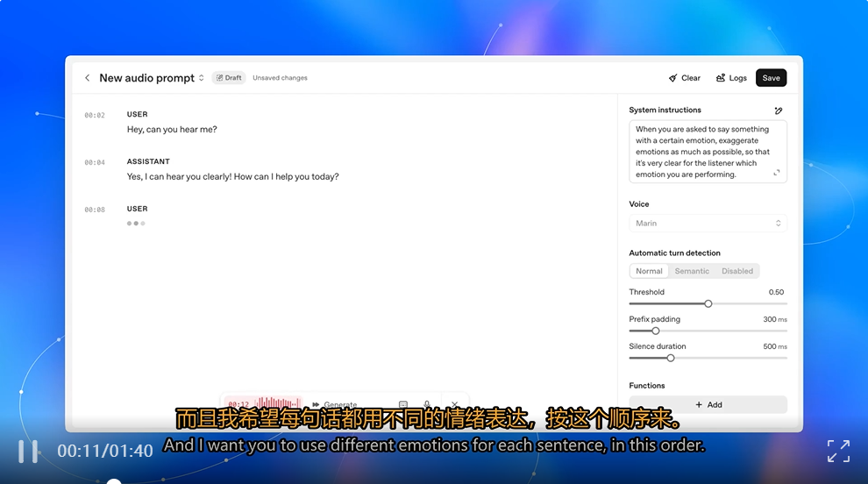Image resolution: width=868 pixels, height=484 pixels.
Task: Click the Silence duration value 500 ms
Action: pyautogui.click(x=774, y=346)
